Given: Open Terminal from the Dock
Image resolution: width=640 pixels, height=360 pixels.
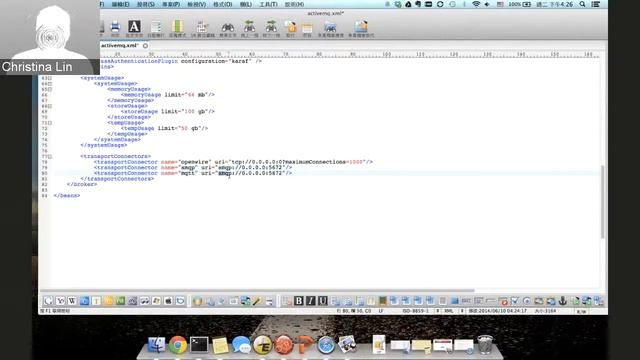Looking at the screenshot, I should coord(199,345).
